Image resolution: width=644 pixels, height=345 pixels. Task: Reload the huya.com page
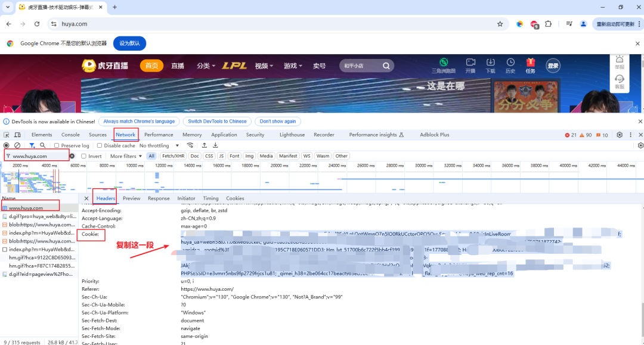click(37, 24)
